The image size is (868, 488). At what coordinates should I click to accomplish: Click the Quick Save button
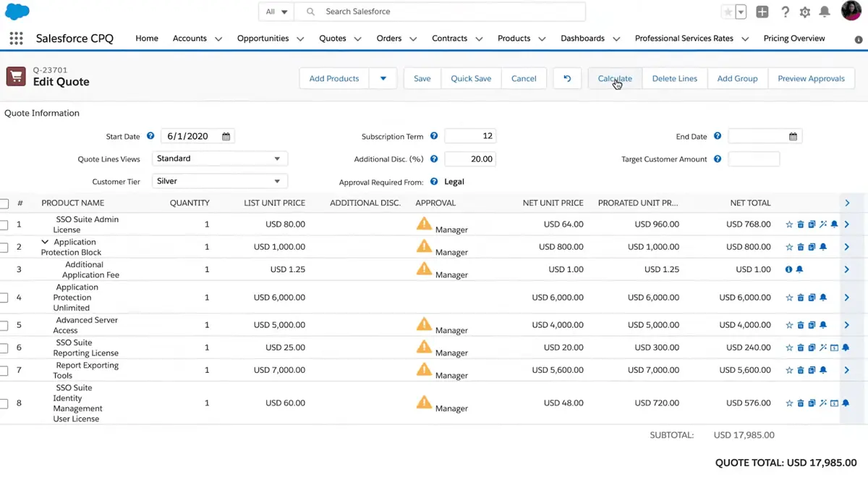(471, 78)
